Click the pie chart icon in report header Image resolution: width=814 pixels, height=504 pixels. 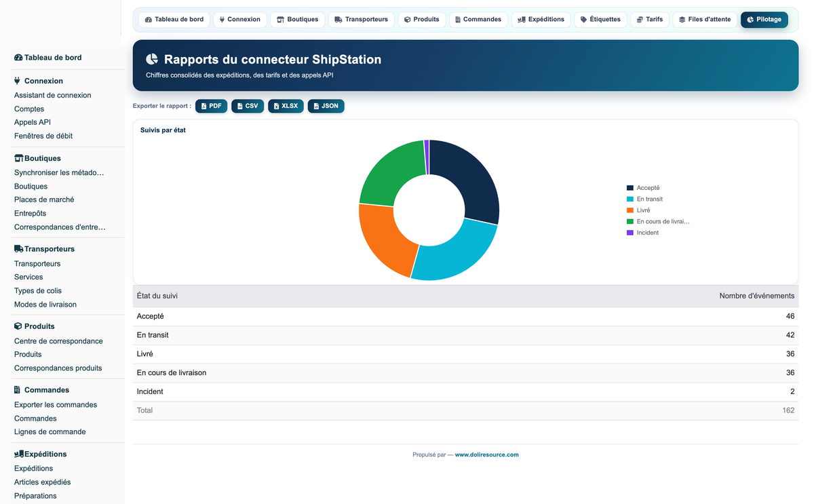(152, 60)
